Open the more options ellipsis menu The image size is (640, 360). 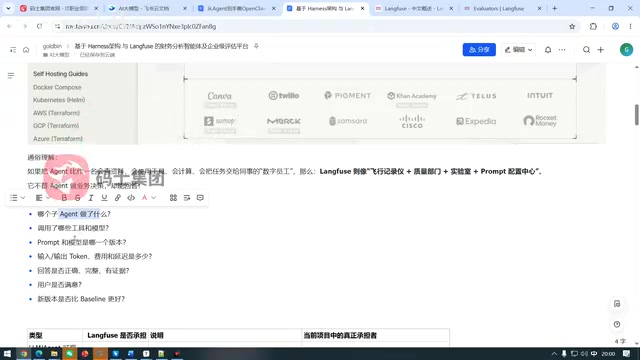tap(562, 50)
